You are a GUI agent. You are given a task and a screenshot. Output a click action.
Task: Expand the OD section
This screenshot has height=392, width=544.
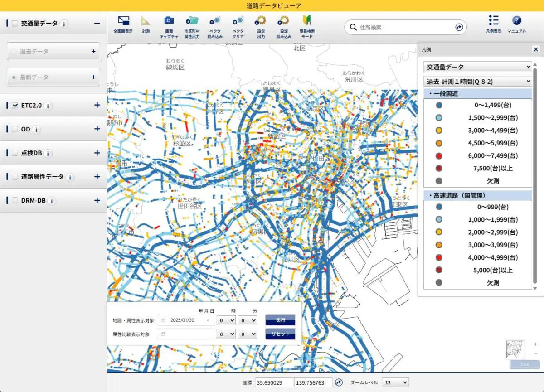point(97,129)
